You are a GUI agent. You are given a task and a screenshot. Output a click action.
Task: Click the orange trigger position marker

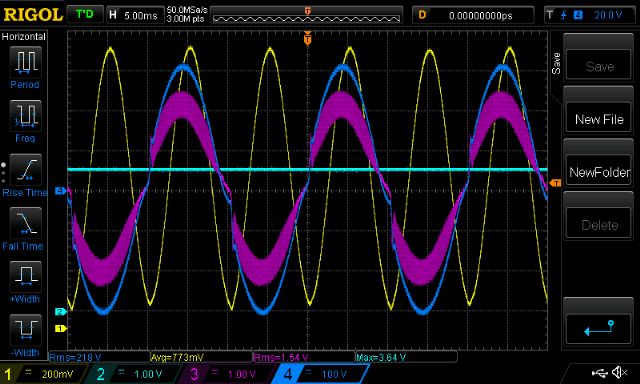[x=307, y=38]
